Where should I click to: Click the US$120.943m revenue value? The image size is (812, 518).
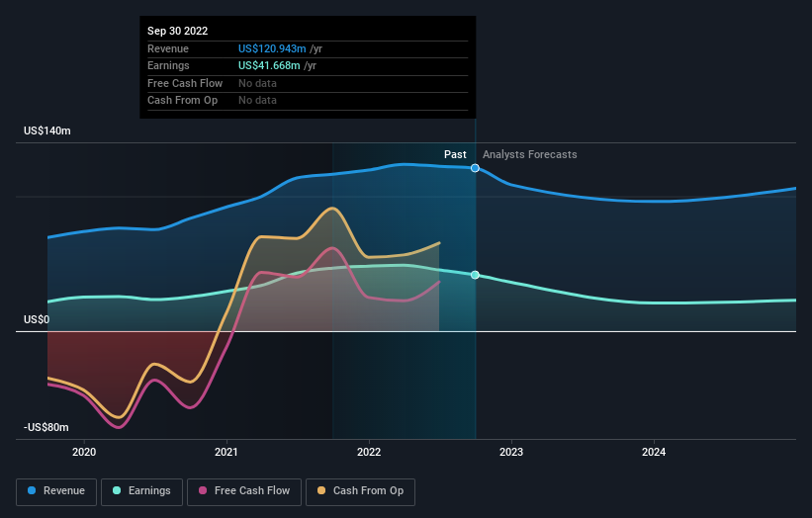click(x=272, y=48)
